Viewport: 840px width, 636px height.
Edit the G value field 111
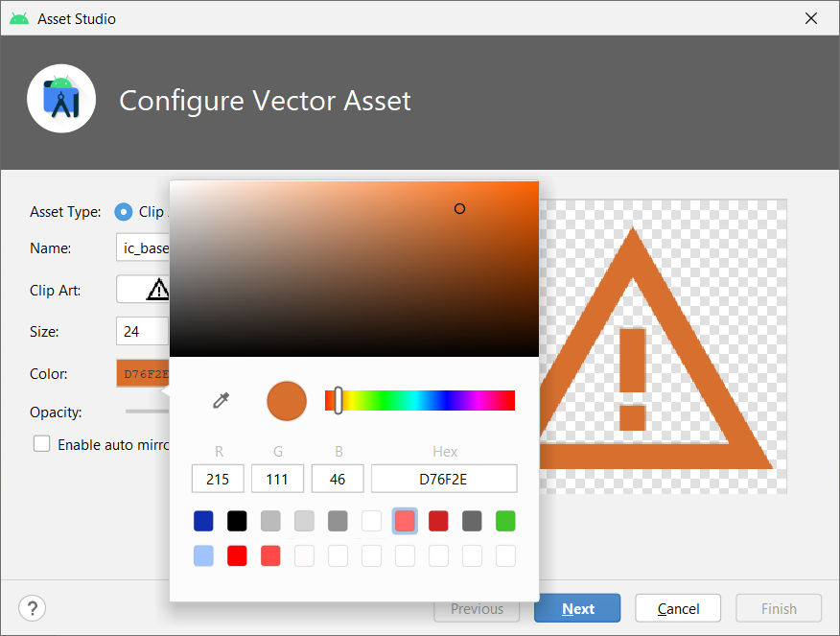coord(277,479)
